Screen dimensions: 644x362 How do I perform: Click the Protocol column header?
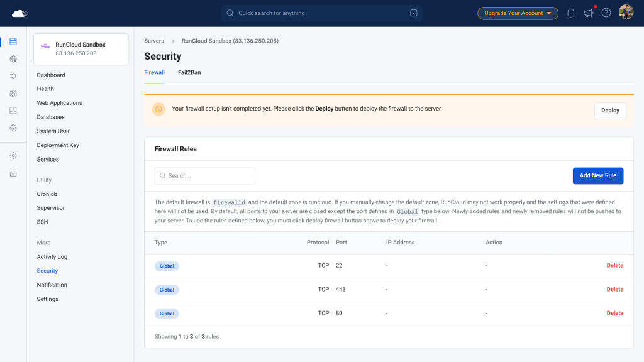[x=318, y=243]
